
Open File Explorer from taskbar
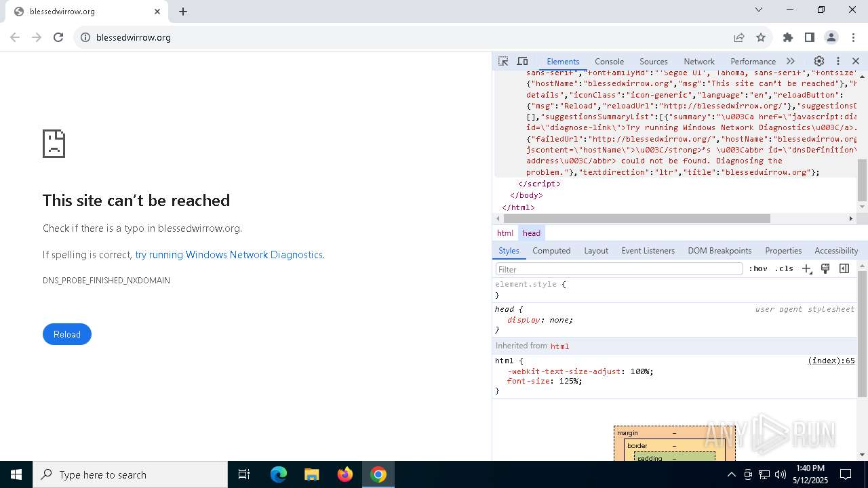(x=312, y=474)
